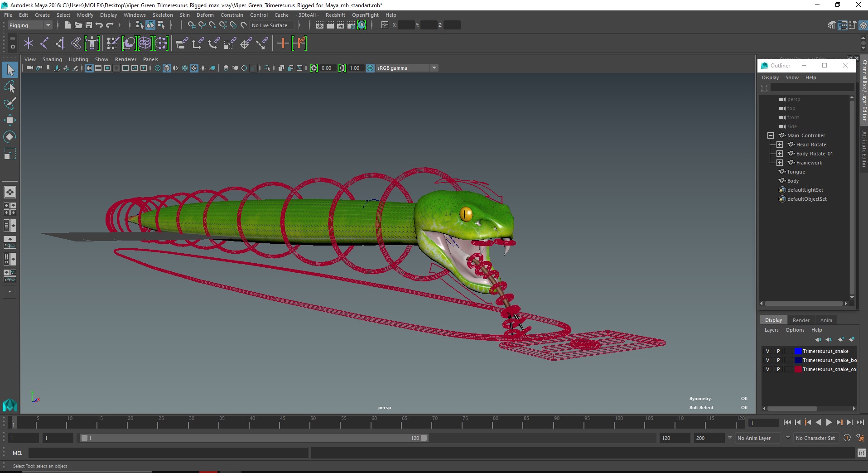
Task: Open animation Preferences running-man icon
Action: 860,438
